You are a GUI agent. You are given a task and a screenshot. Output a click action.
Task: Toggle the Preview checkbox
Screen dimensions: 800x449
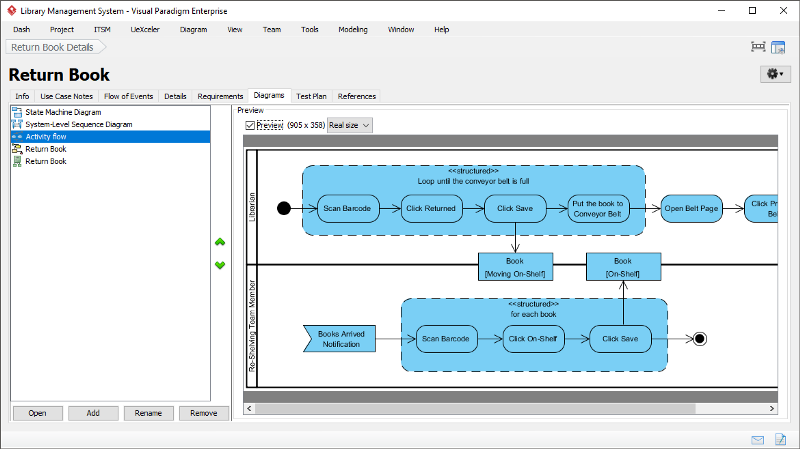click(250, 125)
